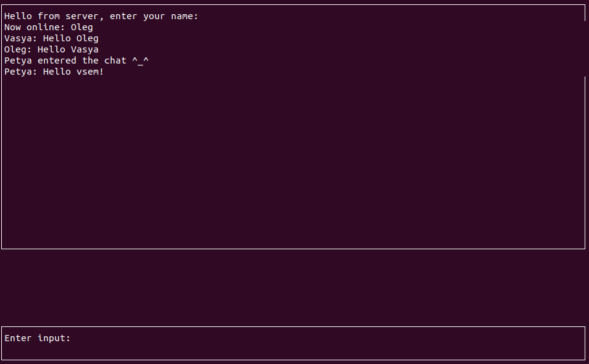Screen dimensions: 589x364
Task: Click Petya's message 'Hello vsem!'
Action: (x=54, y=71)
